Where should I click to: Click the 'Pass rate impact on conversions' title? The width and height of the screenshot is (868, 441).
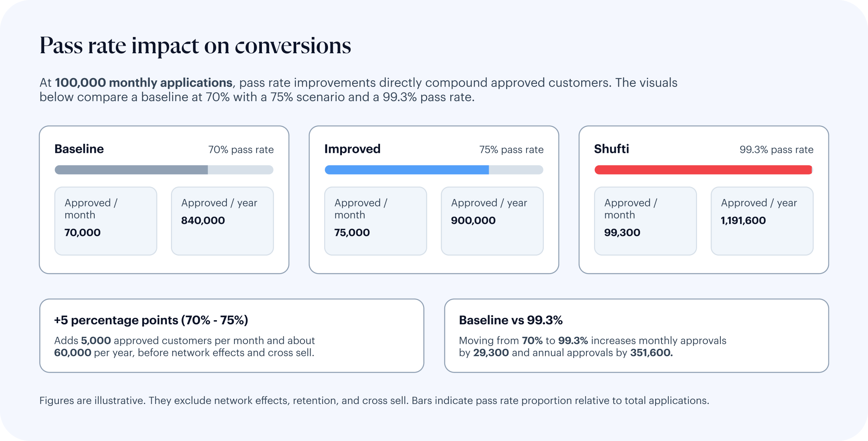(x=195, y=46)
